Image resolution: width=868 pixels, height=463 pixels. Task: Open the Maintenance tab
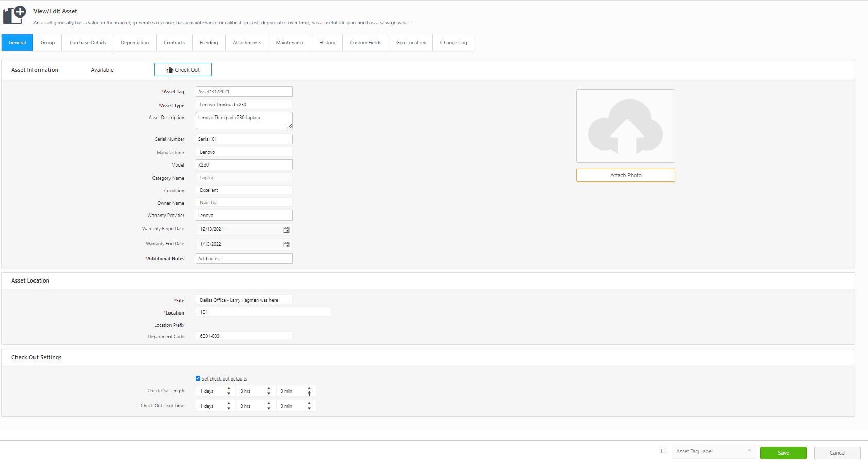pyautogui.click(x=290, y=43)
